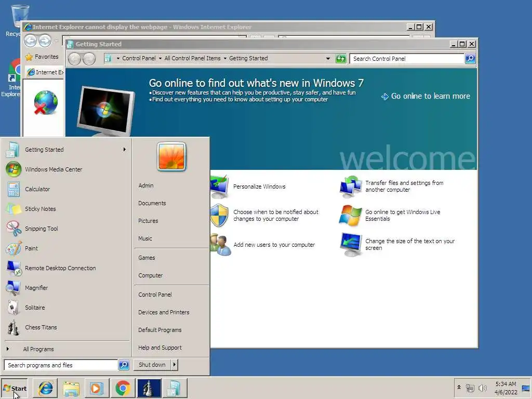
Task: Show hidden system tray icons
Action: click(459, 388)
